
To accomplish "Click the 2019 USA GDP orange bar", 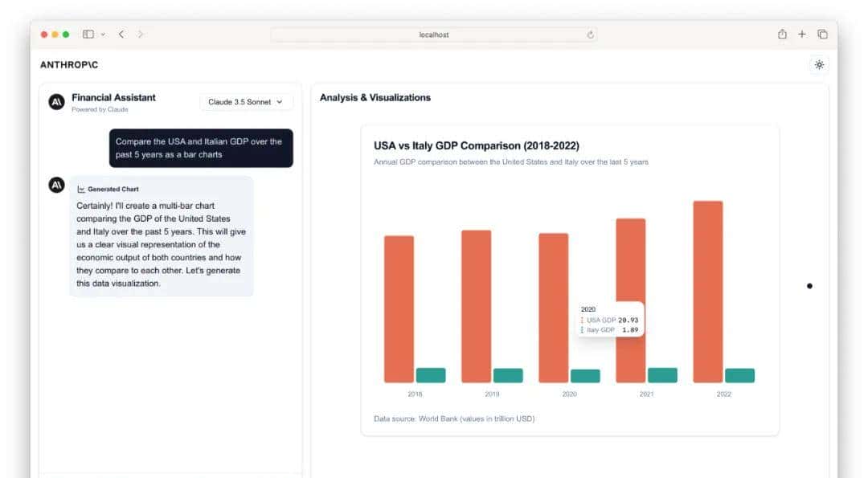I will (x=476, y=306).
